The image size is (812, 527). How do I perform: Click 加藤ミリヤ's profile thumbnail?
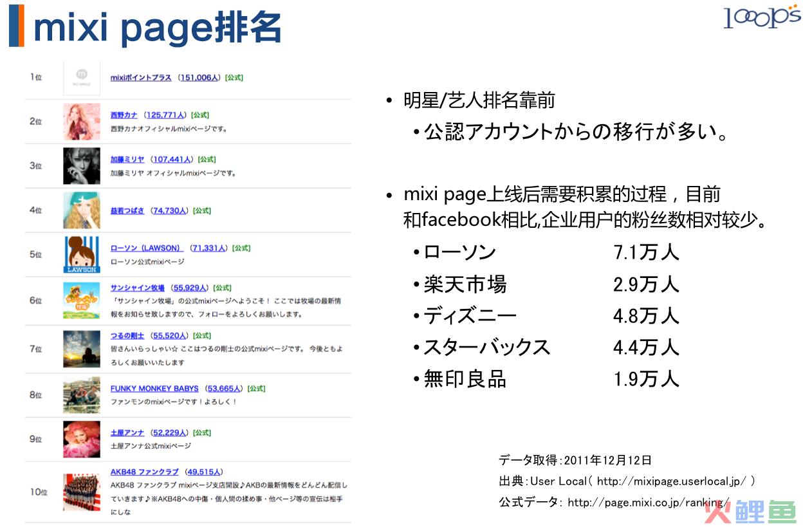pyautogui.click(x=82, y=166)
